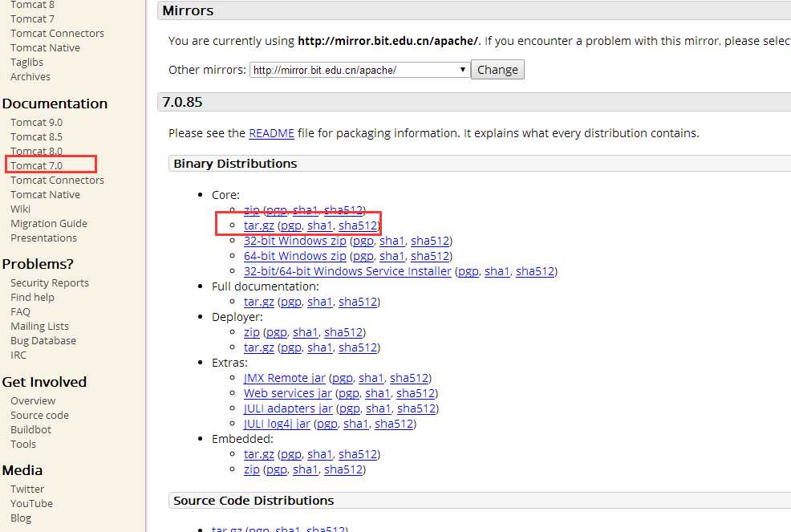Open sha1 for JULI adapters jar

[x=379, y=408]
